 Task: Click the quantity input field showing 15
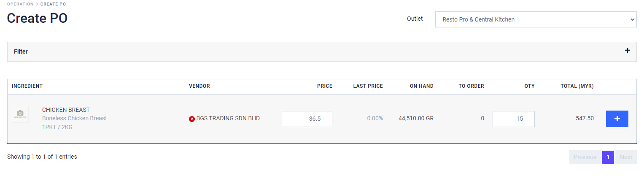tap(513, 119)
